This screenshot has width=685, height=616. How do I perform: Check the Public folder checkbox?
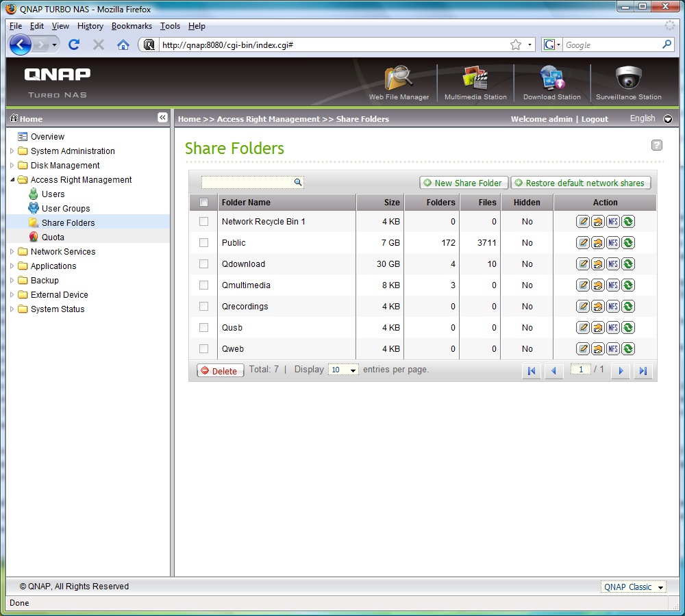[x=203, y=243]
